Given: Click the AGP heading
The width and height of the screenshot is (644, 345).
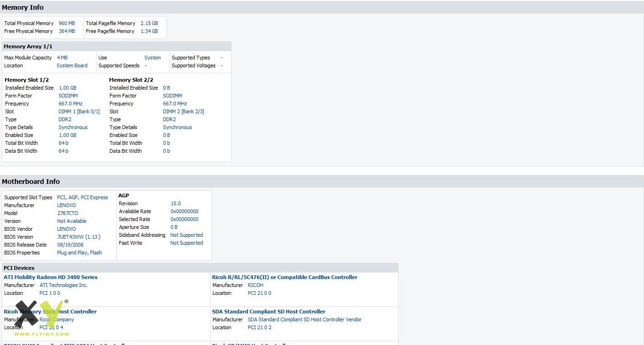Looking at the screenshot, I should (x=123, y=195).
